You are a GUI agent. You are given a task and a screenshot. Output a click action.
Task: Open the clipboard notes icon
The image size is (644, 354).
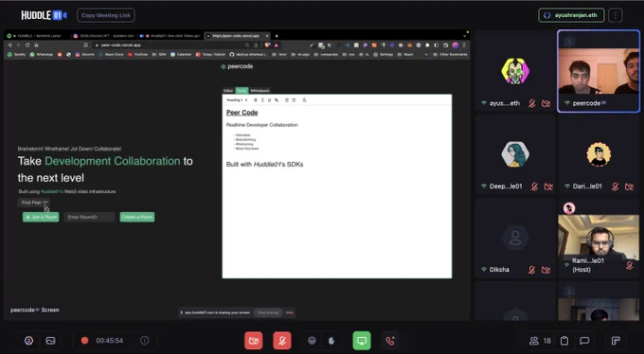[564, 341]
